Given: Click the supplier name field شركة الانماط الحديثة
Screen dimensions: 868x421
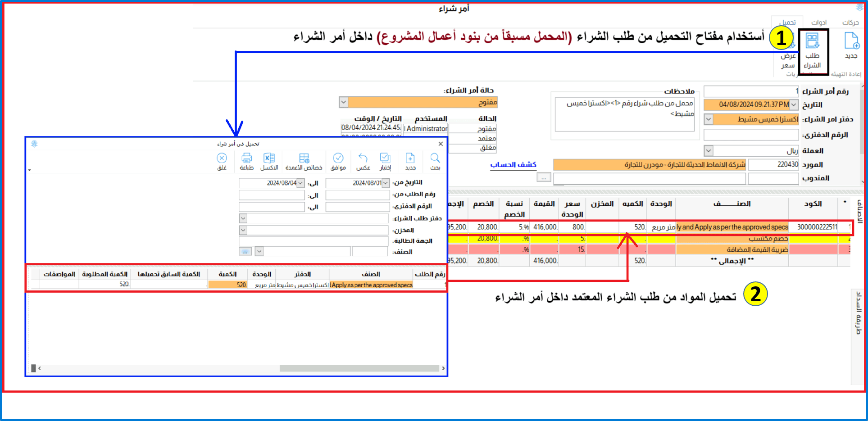Looking at the screenshot, I should [650, 165].
